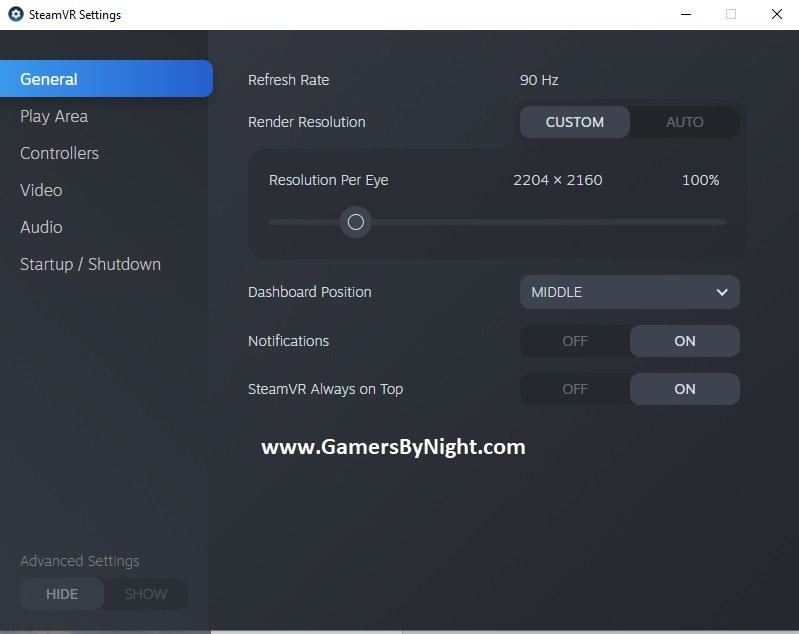Go to Video settings

(x=41, y=190)
